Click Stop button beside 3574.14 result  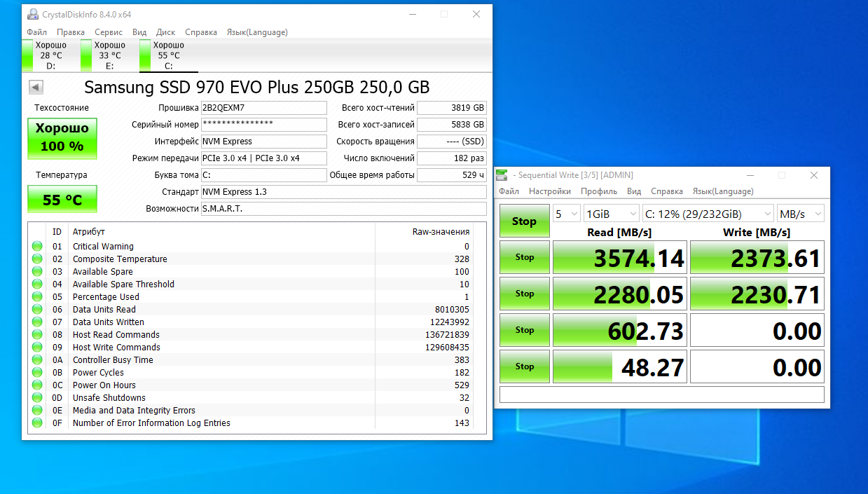524,257
